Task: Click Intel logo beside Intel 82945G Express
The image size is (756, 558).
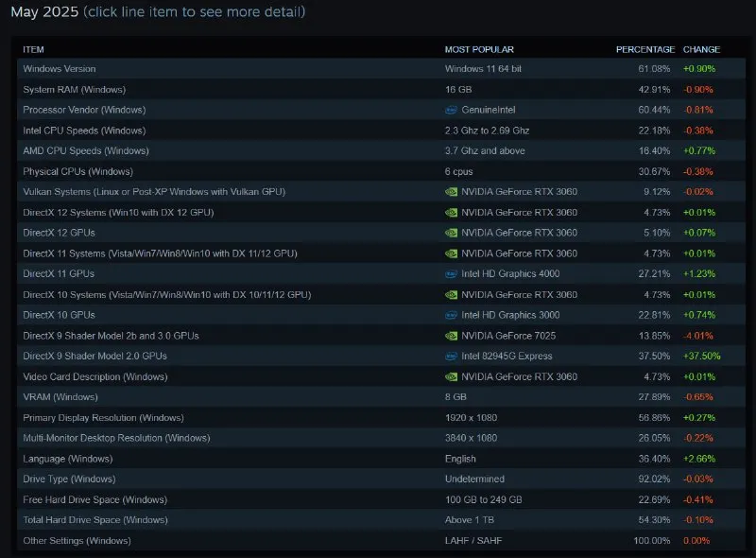Action: pos(451,357)
